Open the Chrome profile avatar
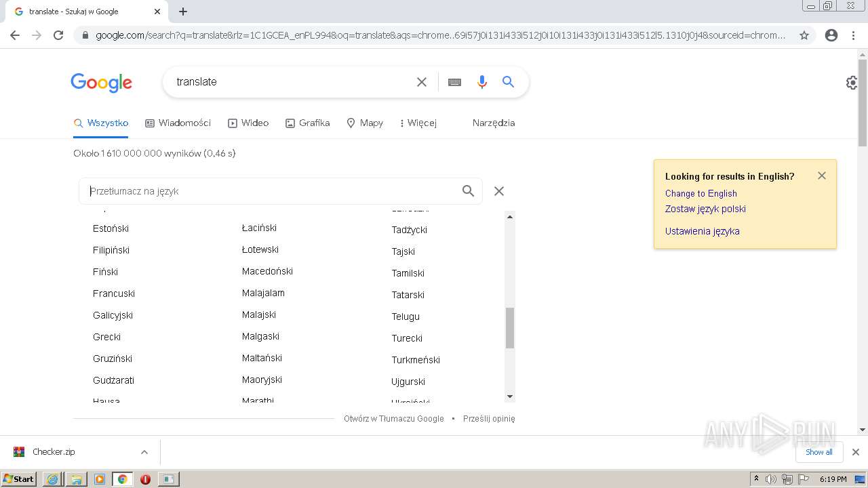The width and height of the screenshot is (868, 488). 831,35
